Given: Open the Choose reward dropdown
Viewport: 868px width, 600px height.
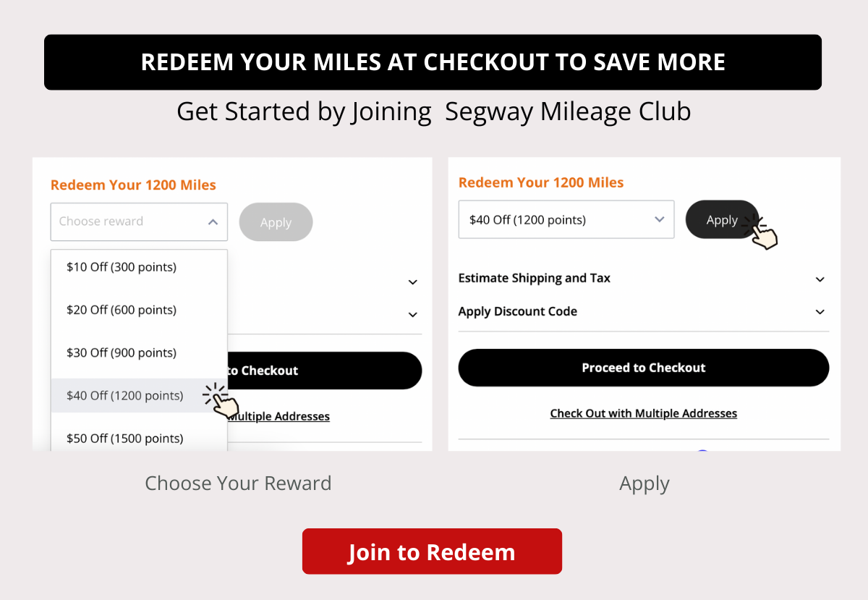Looking at the screenshot, I should pyautogui.click(x=139, y=221).
